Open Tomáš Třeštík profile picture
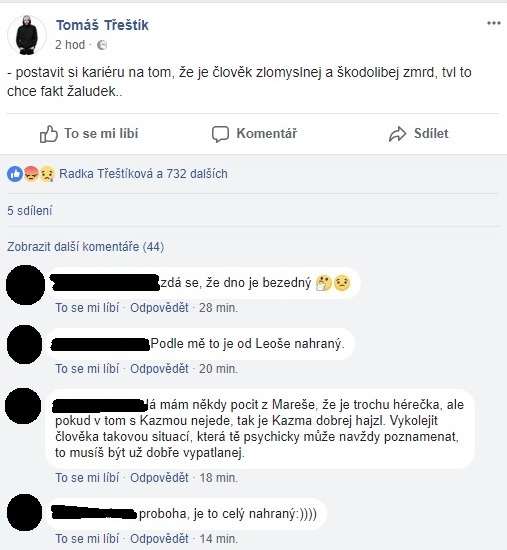 (x=27, y=35)
